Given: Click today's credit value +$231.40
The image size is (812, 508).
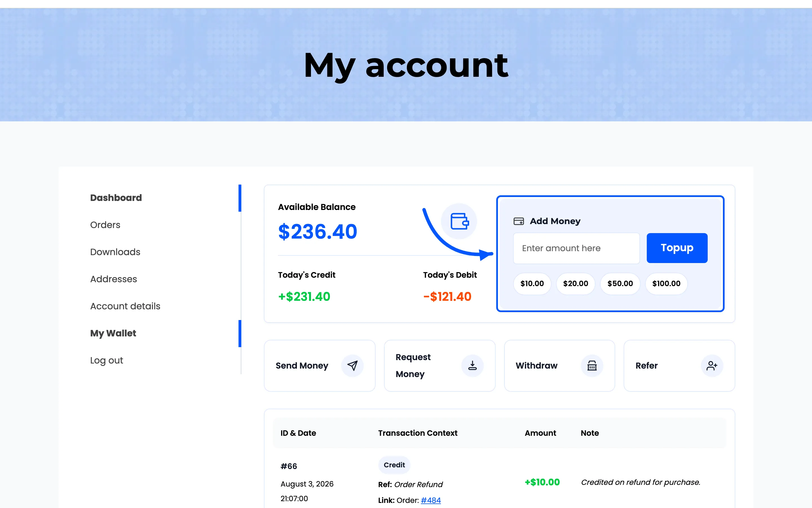Looking at the screenshot, I should pos(304,297).
